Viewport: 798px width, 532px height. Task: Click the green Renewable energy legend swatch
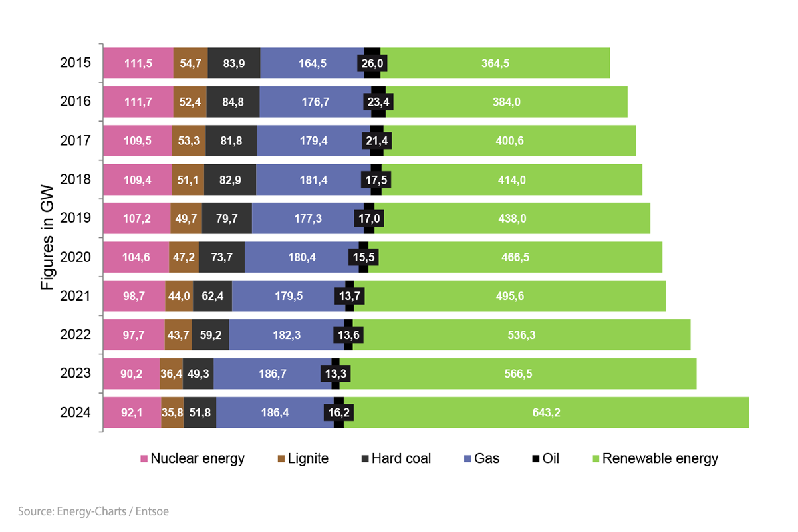(x=595, y=459)
